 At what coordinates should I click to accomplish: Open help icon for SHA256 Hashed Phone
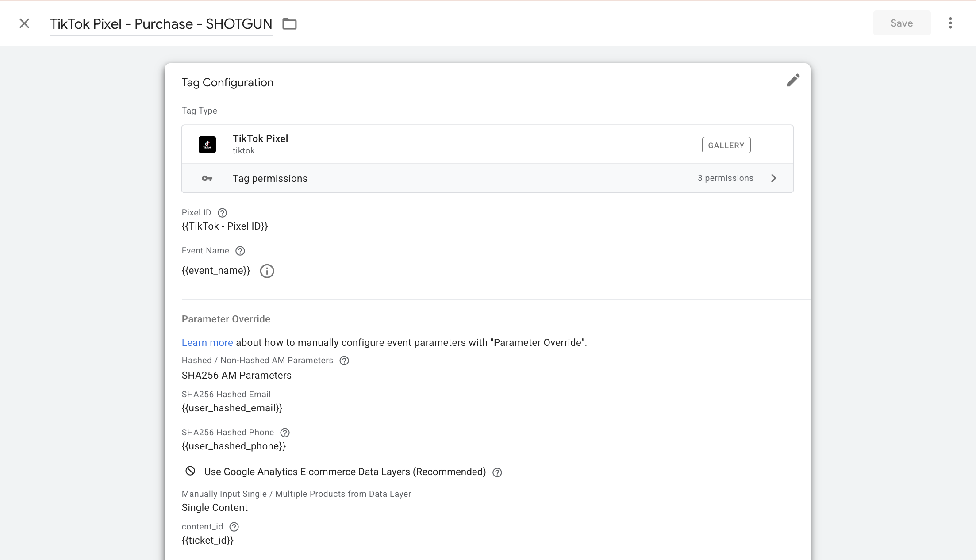click(x=285, y=433)
